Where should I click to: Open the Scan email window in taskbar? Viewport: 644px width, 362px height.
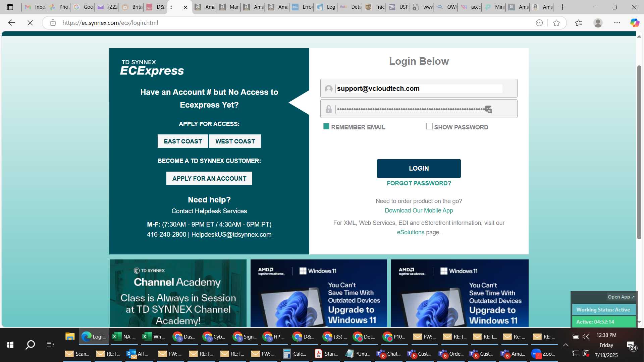coord(77,354)
